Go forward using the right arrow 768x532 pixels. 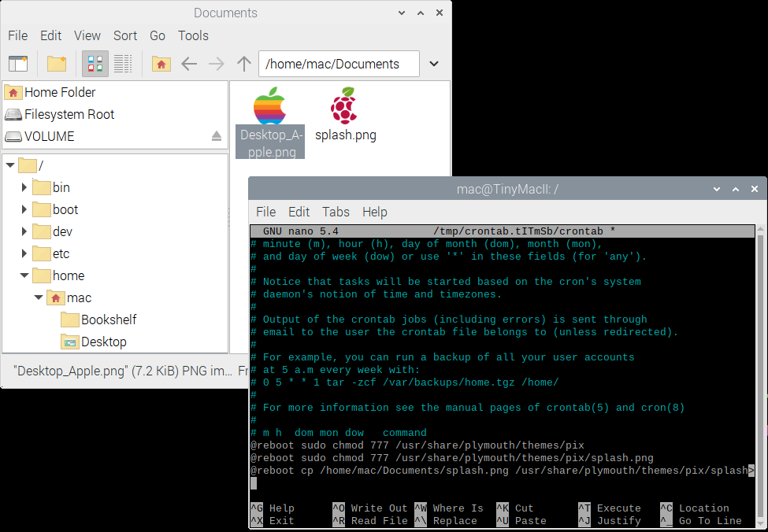point(216,64)
